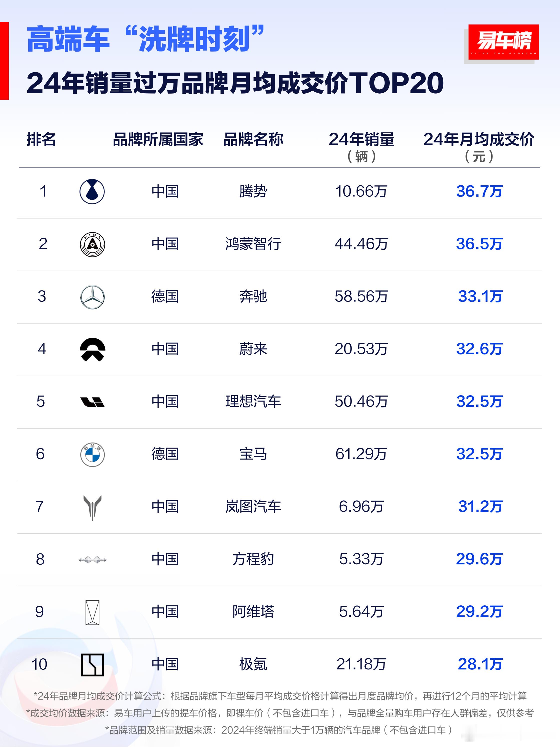Click the Denza (腾势) brand logo
The height and width of the screenshot is (747, 560).
coord(92,191)
